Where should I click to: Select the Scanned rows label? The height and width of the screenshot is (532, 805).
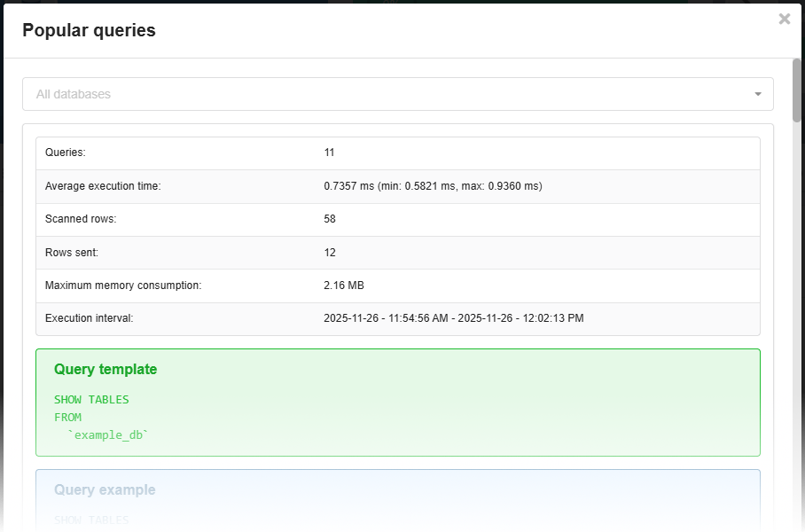(81, 219)
